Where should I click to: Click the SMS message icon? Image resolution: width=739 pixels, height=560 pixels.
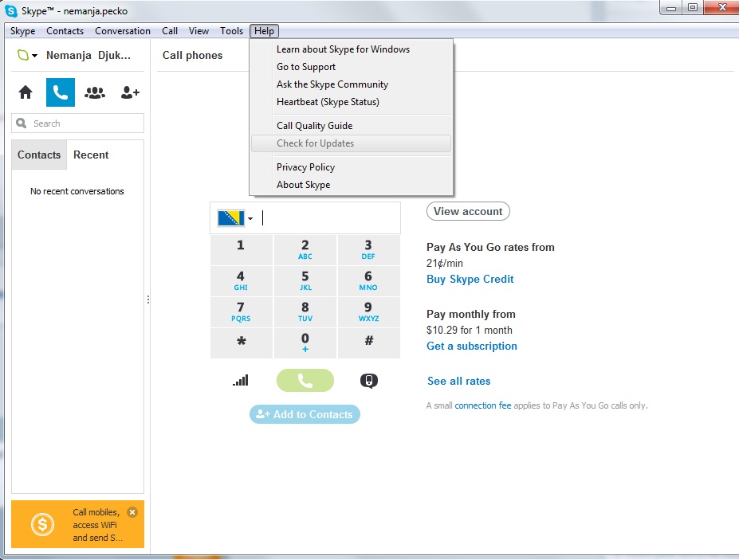tap(368, 381)
